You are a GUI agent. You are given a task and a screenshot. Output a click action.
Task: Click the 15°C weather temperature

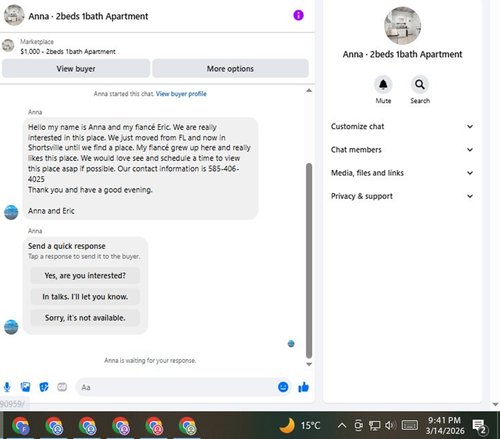point(310,426)
